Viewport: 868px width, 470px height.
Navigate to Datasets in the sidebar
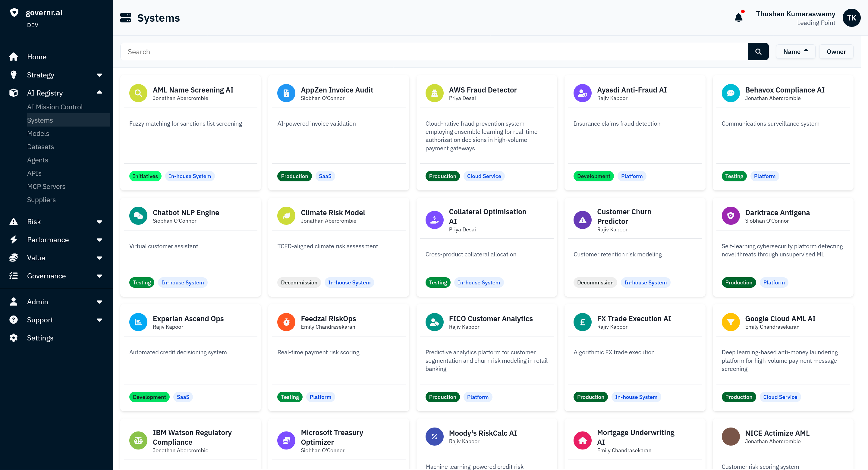pos(40,146)
